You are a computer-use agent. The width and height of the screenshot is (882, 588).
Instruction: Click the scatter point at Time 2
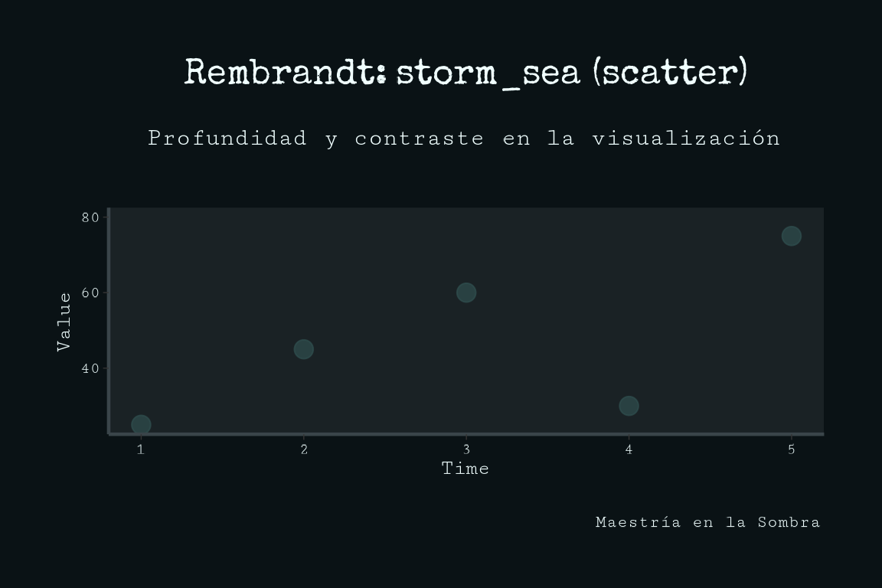tap(304, 349)
